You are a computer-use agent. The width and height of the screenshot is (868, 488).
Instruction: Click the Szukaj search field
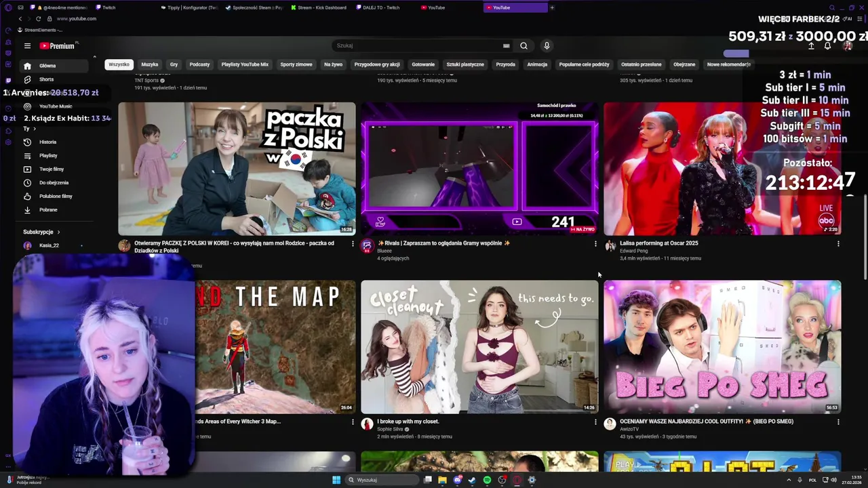click(417, 45)
